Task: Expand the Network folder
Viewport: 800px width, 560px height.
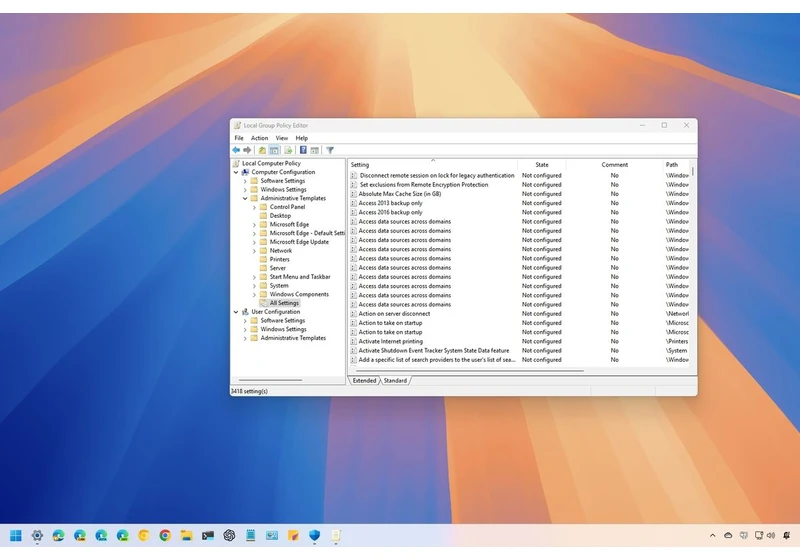Action: pyautogui.click(x=254, y=251)
